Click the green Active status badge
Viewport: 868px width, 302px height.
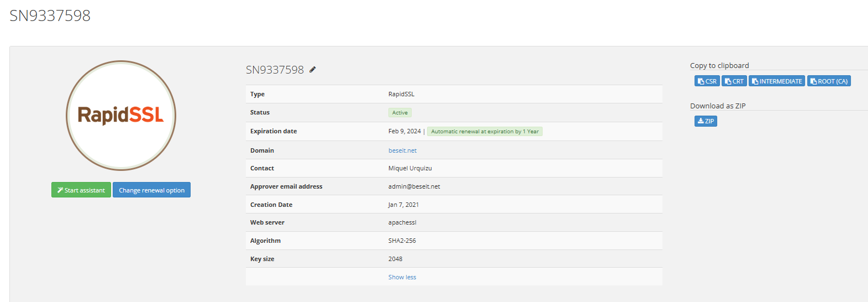pyautogui.click(x=399, y=113)
